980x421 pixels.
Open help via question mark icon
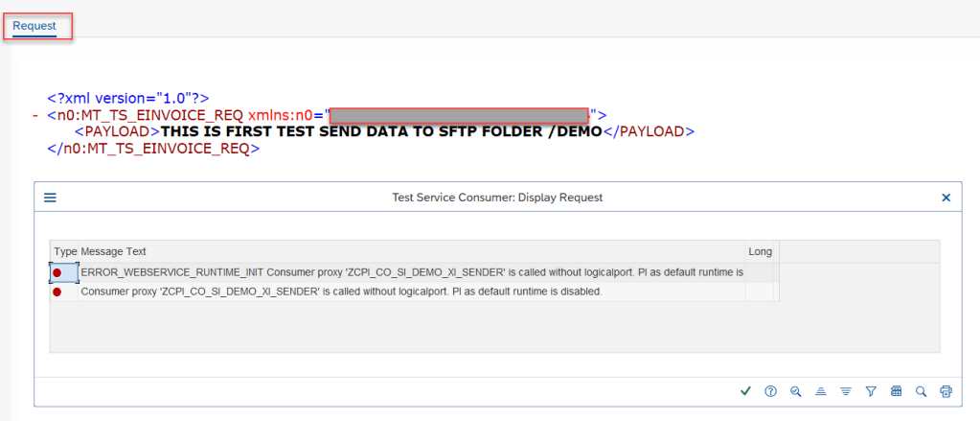pos(770,390)
